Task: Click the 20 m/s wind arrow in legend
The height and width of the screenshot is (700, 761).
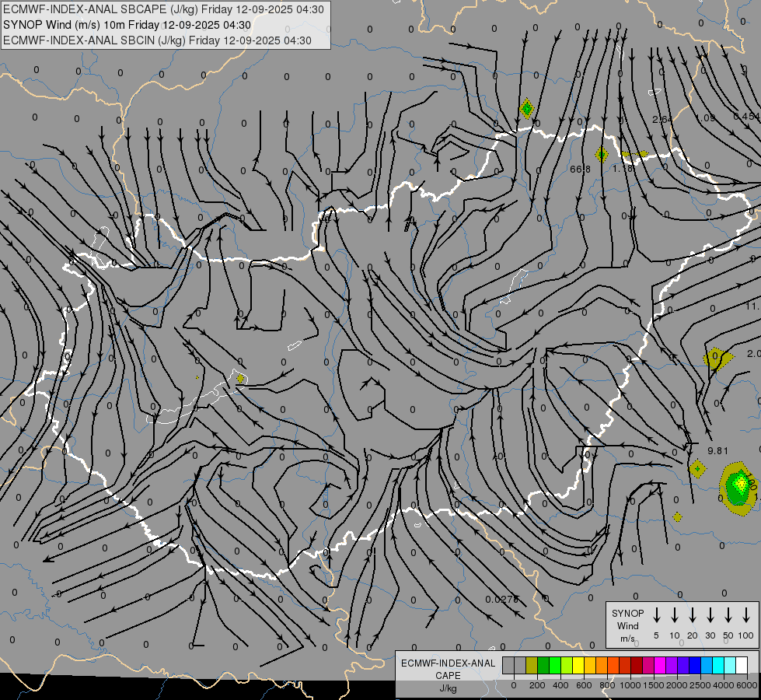Action: [693, 615]
